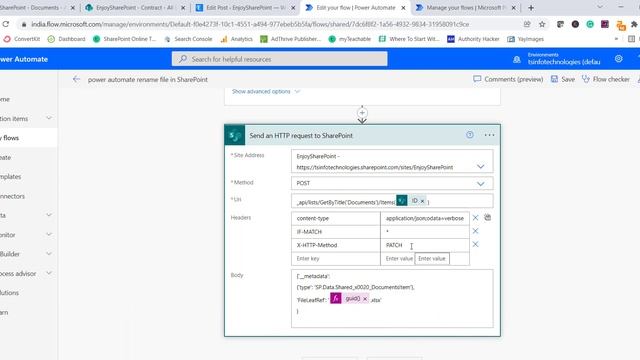Open Power Automate settings gear
Image resolution: width=640 pixels, height=360 pixels.
coord(618,59)
